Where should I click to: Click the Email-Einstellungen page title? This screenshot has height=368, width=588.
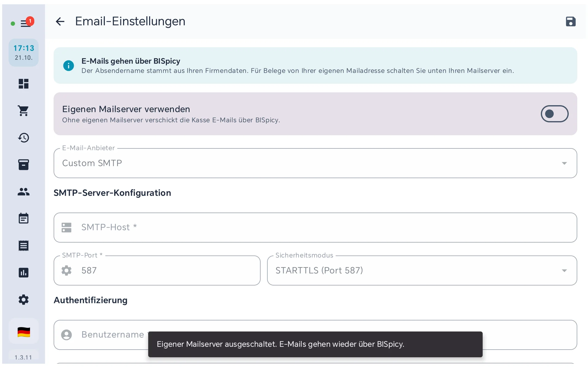130,21
